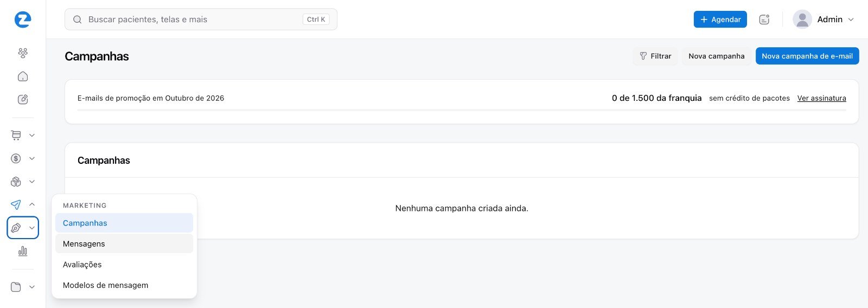Screen dimensions: 868x308
Task: Open the boxes inventory sidebar icon
Action: pyautogui.click(x=16, y=182)
